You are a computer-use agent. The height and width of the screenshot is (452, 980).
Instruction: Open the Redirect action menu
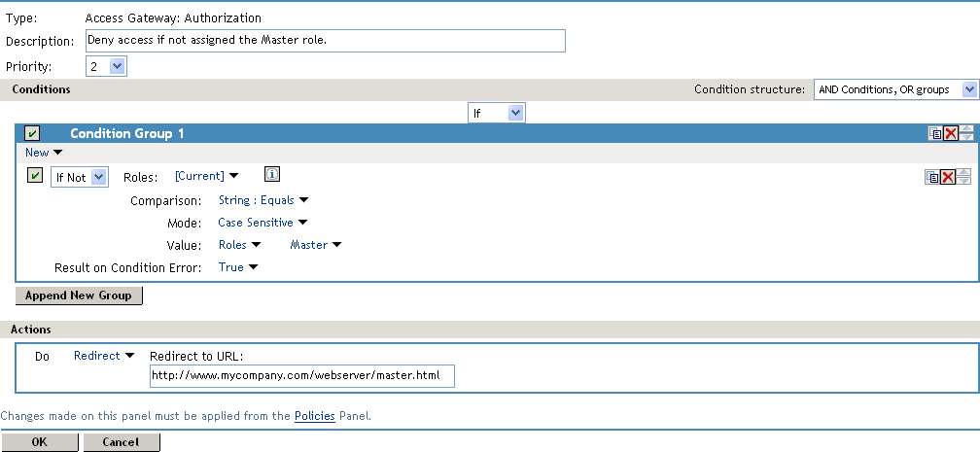(x=104, y=356)
